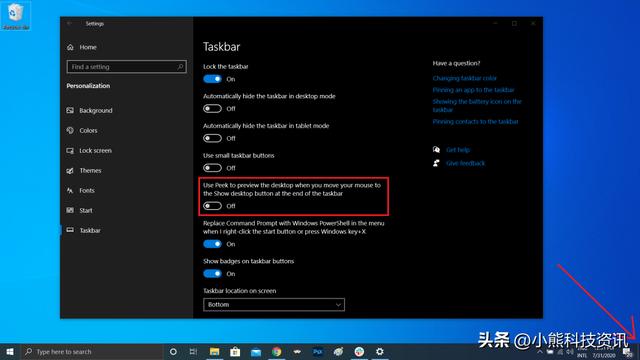Click the Find a setting search box
The height and width of the screenshot is (360, 640).
(x=127, y=67)
